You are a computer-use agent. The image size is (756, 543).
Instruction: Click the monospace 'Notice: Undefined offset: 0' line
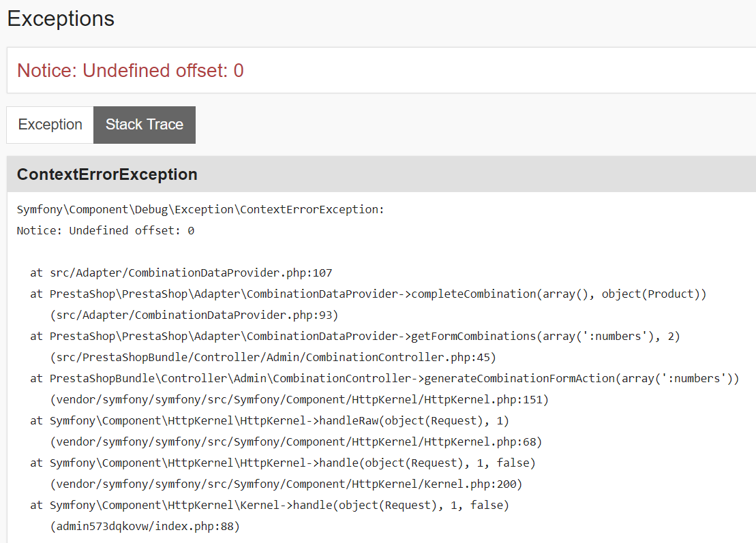[x=106, y=231]
